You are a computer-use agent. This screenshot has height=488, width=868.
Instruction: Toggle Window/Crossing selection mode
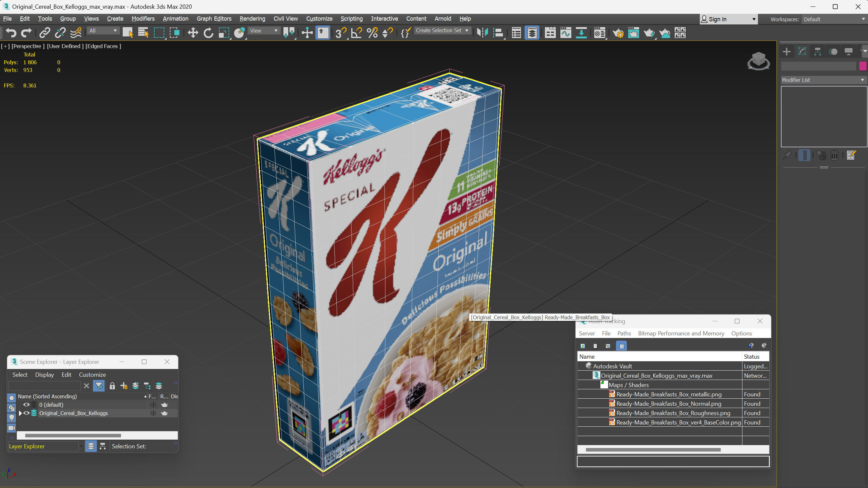click(175, 33)
